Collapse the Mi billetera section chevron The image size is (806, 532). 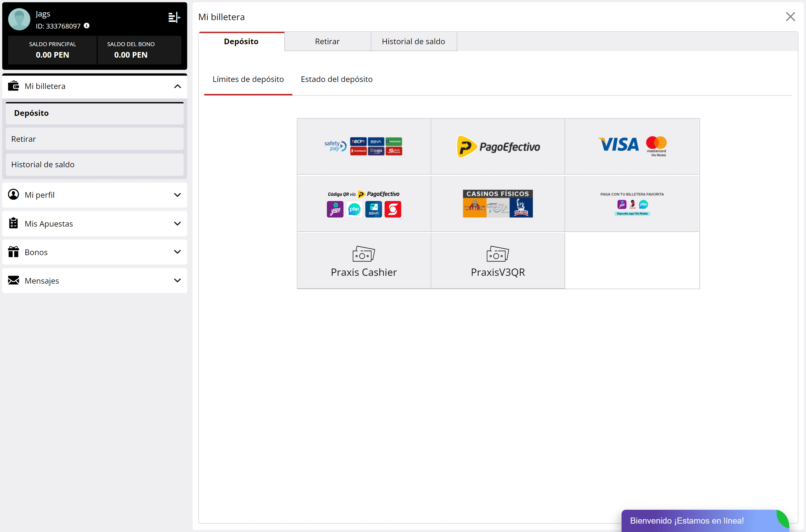pos(177,86)
